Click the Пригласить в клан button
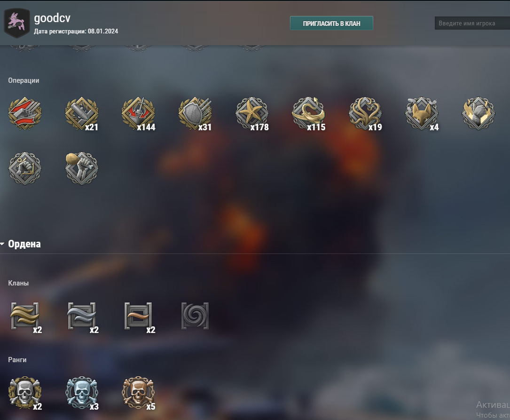Image resolution: width=510 pixels, height=420 pixels. coord(331,23)
